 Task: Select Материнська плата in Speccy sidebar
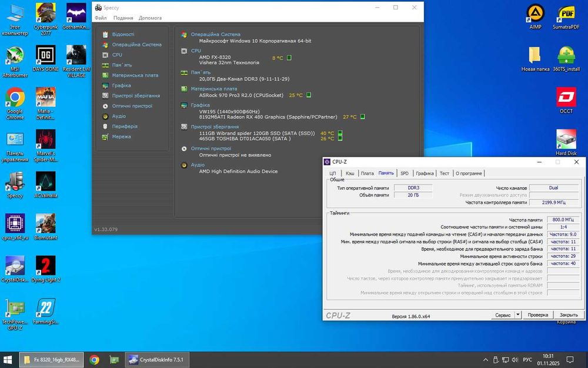pos(135,75)
